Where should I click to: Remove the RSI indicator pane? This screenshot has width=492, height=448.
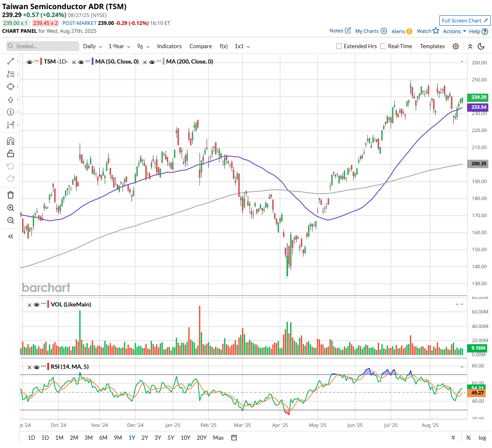[29, 367]
